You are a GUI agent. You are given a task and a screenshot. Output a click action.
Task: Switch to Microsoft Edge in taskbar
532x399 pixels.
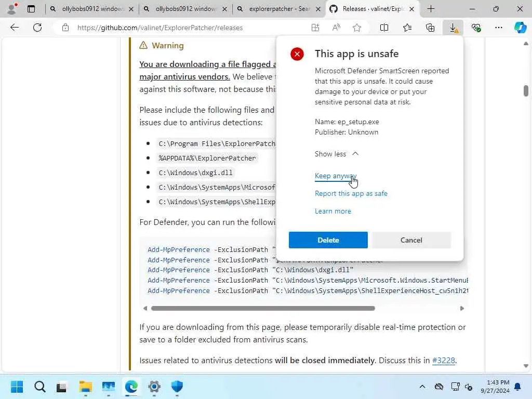131,387
